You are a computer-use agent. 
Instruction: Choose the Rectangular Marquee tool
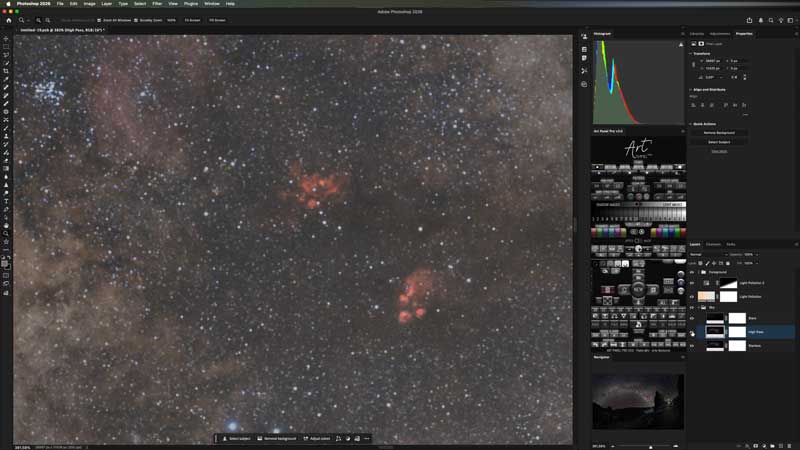[x=6, y=47]
